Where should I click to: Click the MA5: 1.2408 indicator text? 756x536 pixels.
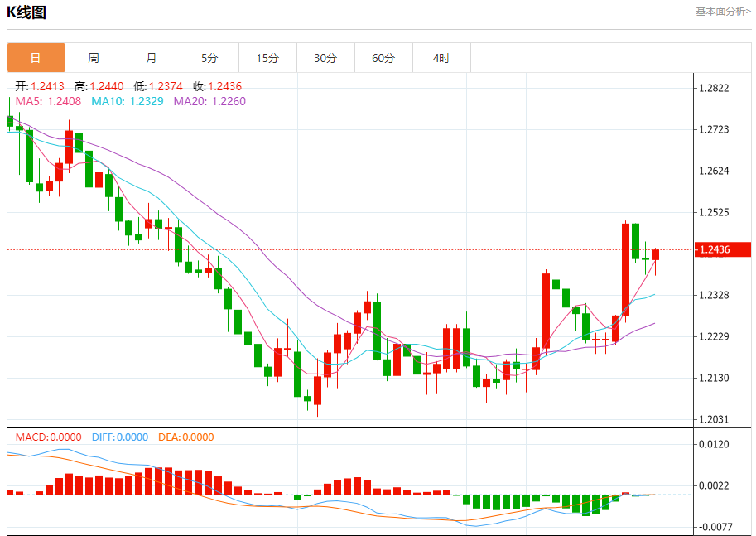point(48,101)
